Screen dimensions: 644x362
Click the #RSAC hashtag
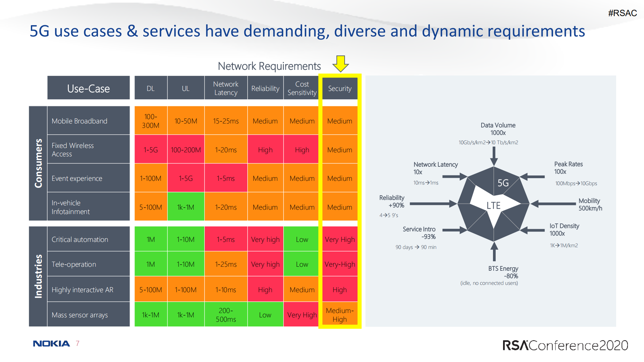click(622, 13)
